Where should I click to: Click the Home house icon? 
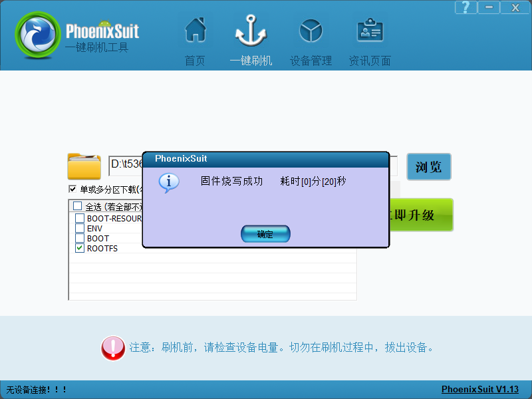(x=195, y=31)
